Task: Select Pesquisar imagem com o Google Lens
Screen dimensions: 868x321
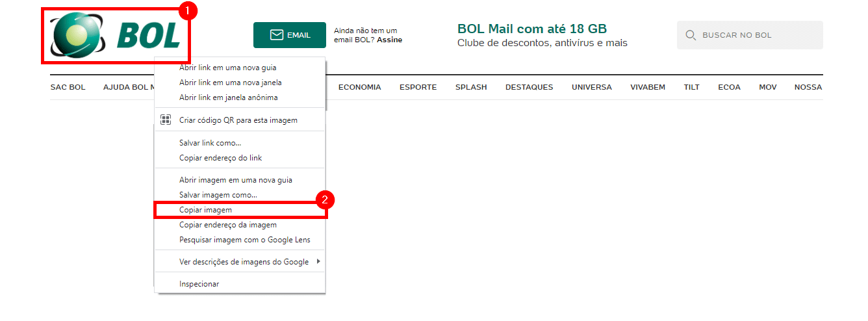Action: (x=240, y=240)
